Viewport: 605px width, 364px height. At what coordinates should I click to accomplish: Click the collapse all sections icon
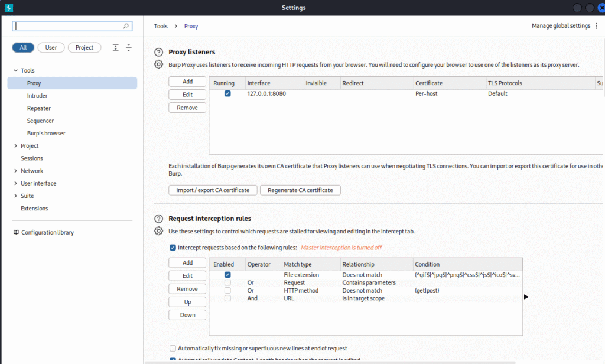click(128, 47)
